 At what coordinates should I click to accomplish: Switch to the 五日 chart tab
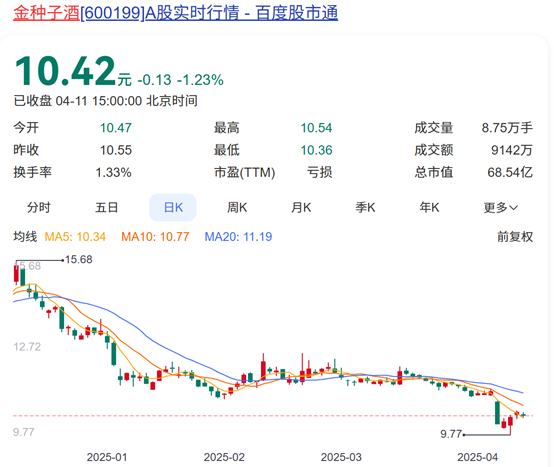[x=106, y=207]
